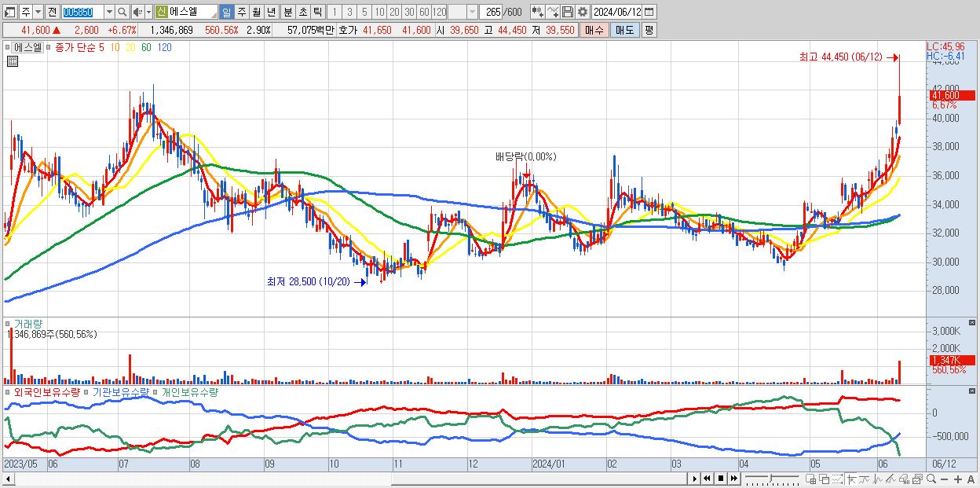The height and width of the screenshot is (488, 980).
Task: Click the 에스엘 legend checkbox on the price chart
Action: click(9, 47)
